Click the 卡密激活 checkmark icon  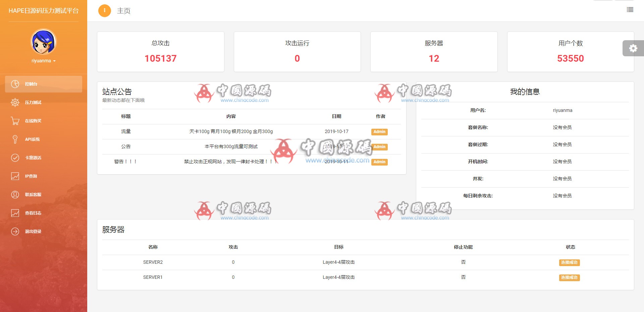(x=15, y=158)
